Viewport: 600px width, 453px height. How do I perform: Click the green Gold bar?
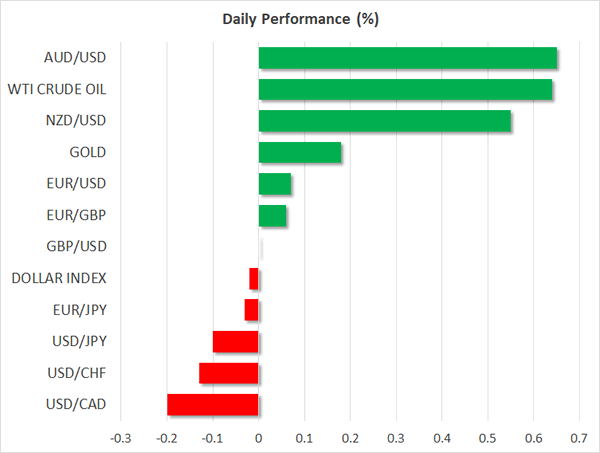click(x=300, y=152)
